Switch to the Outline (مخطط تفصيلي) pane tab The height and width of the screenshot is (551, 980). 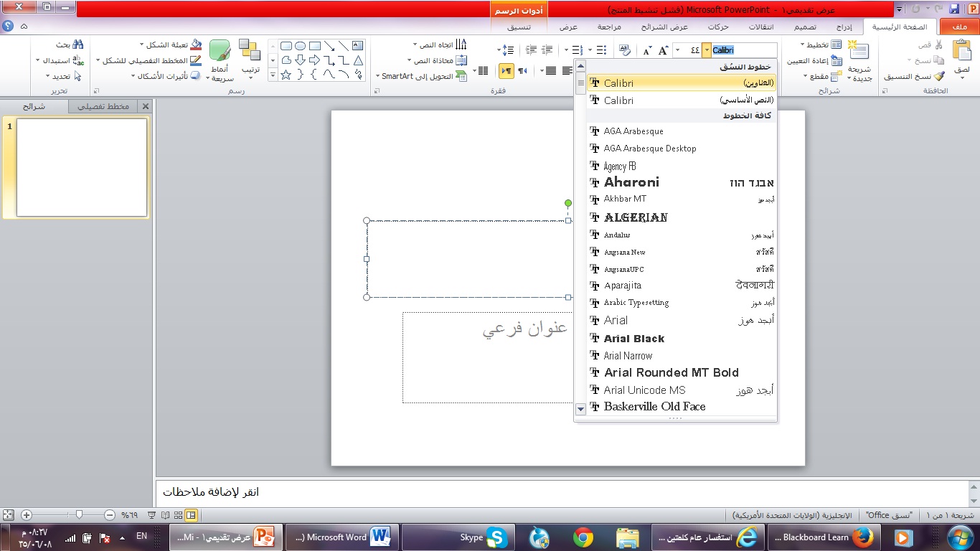(103, 106)
